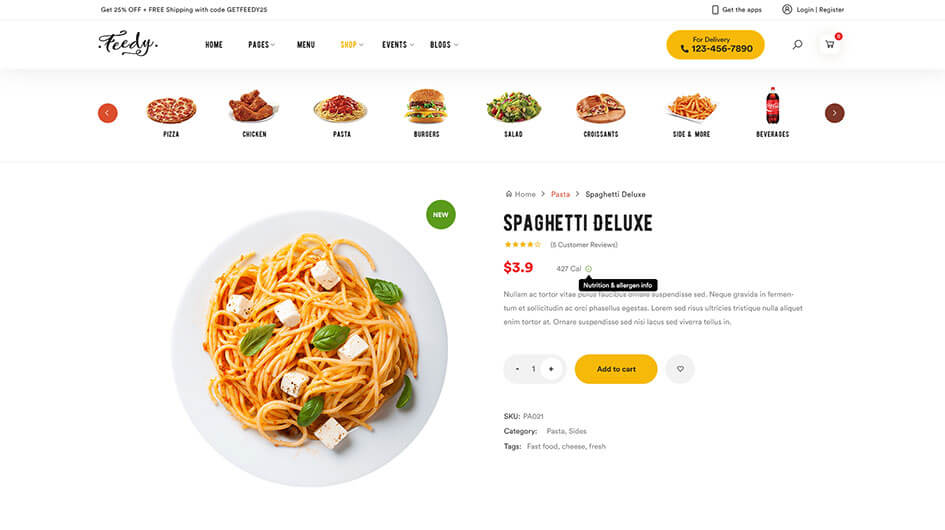Viewport: 945px width, 530px height.
Task: Go to the Home menu item
Action: point(214,45)
